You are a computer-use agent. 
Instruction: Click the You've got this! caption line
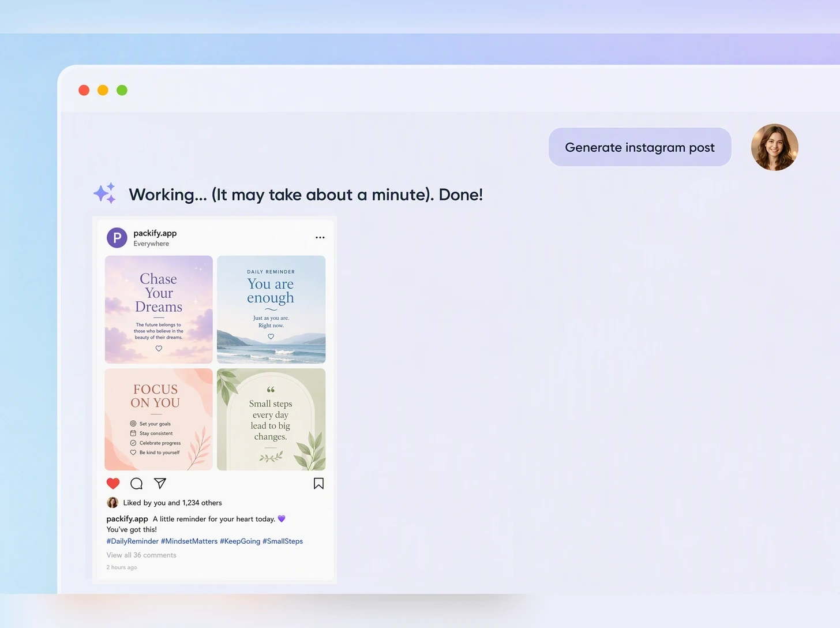[x=132, y=530]
